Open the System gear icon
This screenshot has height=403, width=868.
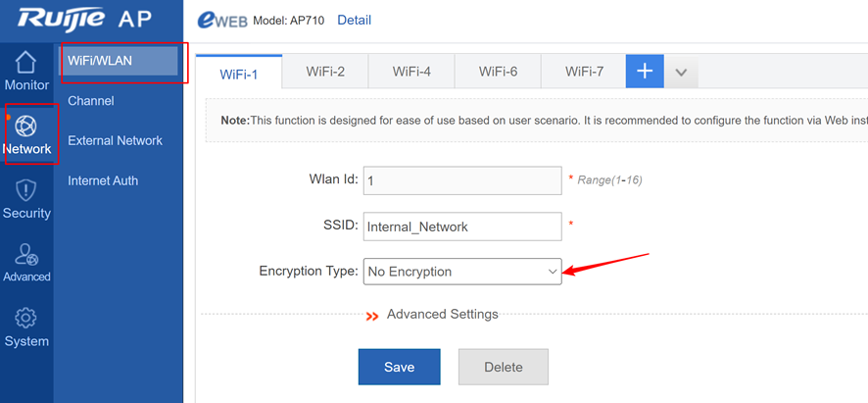[x=26, y=319]
